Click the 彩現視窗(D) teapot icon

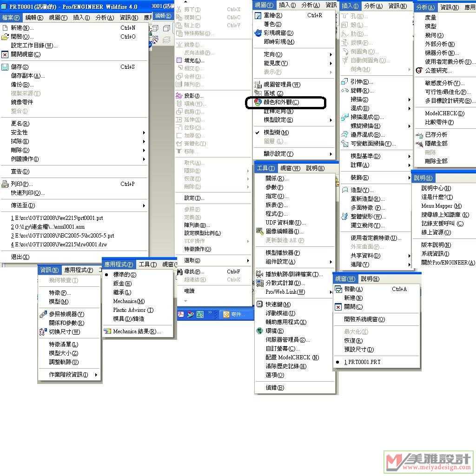(x=258, y=33)
